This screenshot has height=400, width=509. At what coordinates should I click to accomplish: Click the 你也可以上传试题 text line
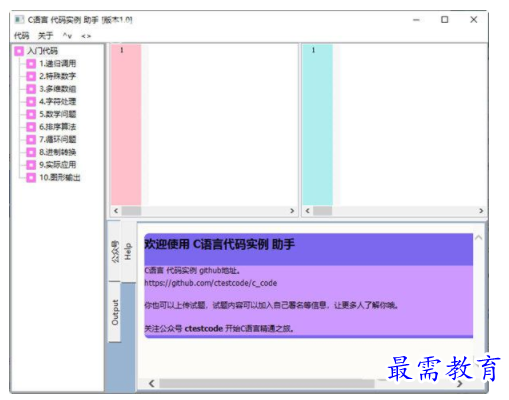click(271, 305)
